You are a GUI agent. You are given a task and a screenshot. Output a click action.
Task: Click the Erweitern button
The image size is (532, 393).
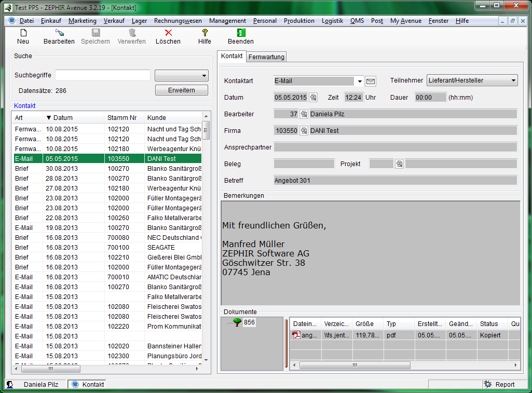click(x=181, y=90)
